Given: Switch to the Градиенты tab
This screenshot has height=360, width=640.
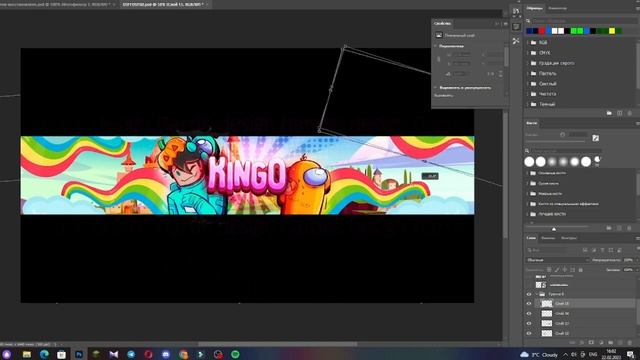Looking at the screenshot, I should (x=557, y=8).
